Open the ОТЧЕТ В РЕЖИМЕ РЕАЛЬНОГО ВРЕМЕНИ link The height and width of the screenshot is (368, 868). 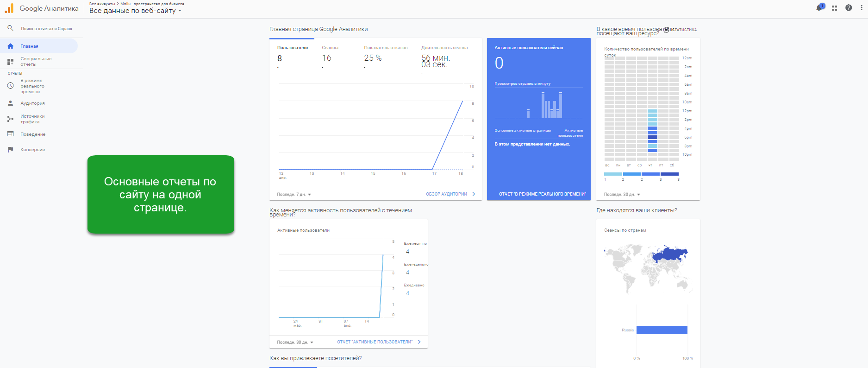coord(543,194)
